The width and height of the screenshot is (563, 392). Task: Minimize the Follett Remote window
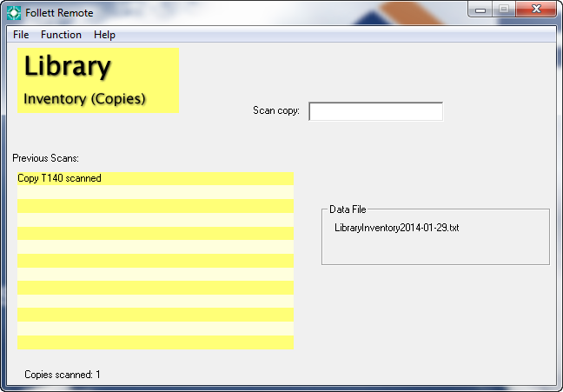[x=480, y=10]
